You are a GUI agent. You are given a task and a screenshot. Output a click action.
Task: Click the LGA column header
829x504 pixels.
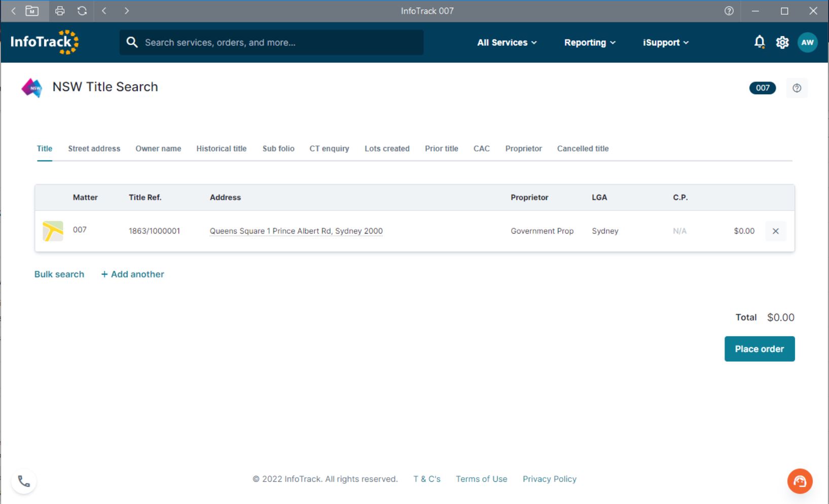(599, 198)
